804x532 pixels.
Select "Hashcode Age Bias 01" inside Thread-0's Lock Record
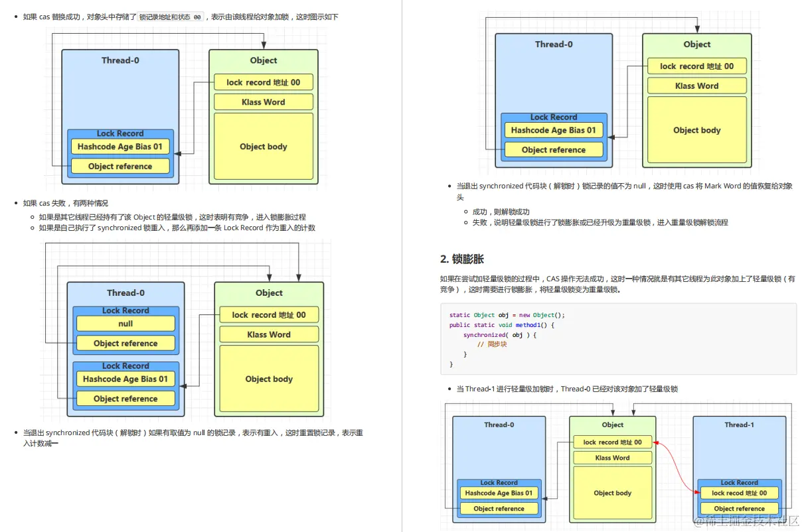(120, 146)
